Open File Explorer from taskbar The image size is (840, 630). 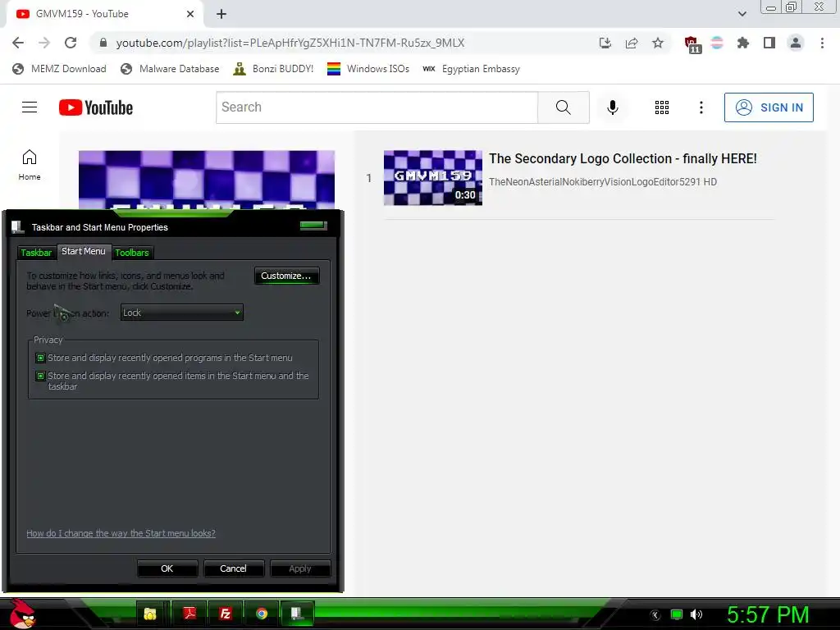(x=150, y=614)
